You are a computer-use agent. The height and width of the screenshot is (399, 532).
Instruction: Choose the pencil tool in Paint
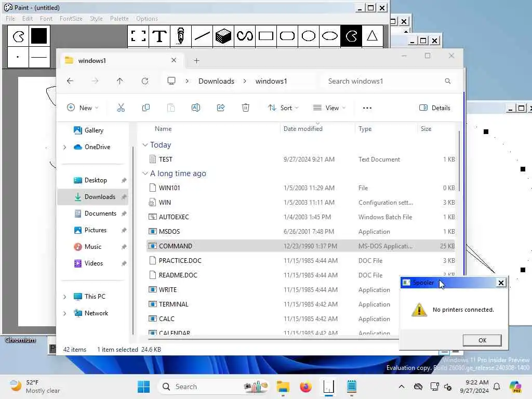(x=181, y=36)
